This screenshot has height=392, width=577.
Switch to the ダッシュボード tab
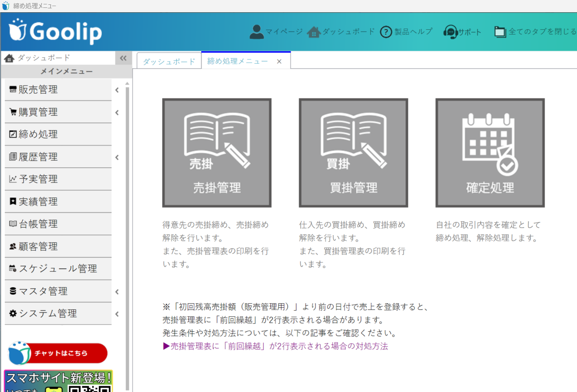(x=169, y=61)
